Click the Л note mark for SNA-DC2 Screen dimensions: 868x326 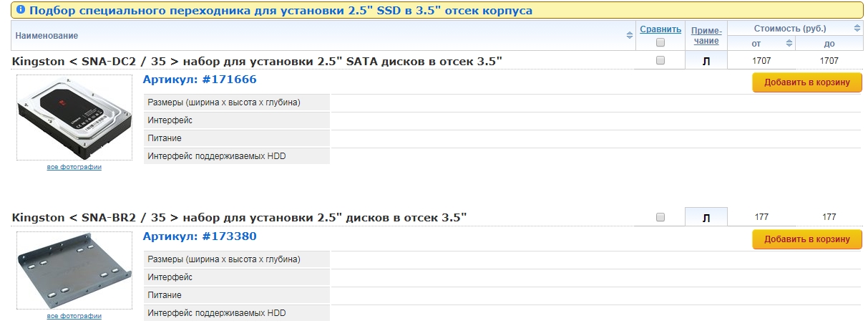pos(706,62)
